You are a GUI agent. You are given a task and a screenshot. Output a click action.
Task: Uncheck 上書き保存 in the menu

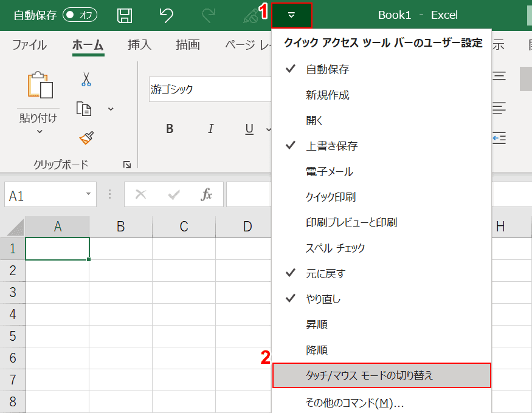point(381,146)
